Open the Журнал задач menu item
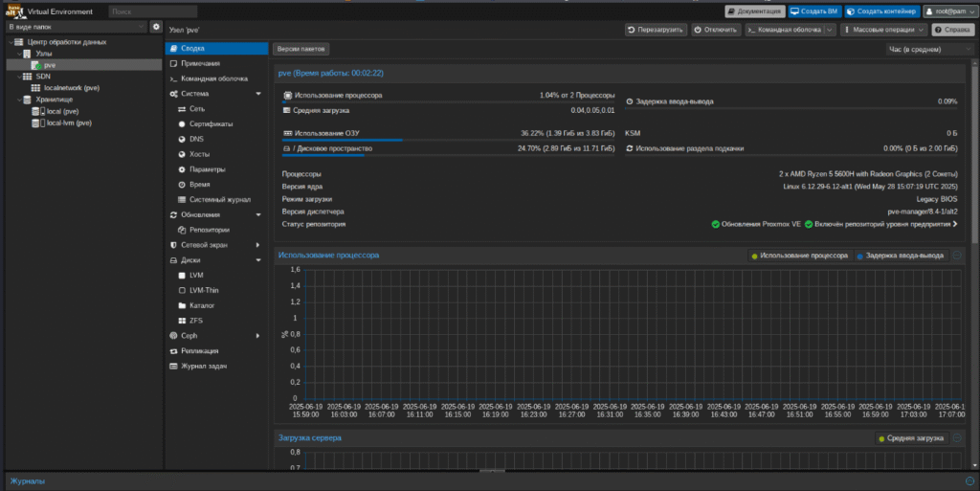This screenshot has height=491, width=980. coord(203,366)
